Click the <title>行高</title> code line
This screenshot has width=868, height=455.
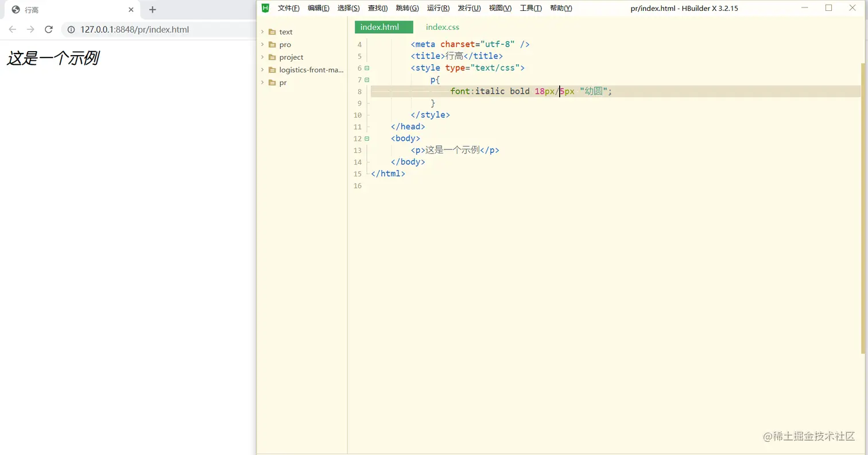[x=456, y=56]
